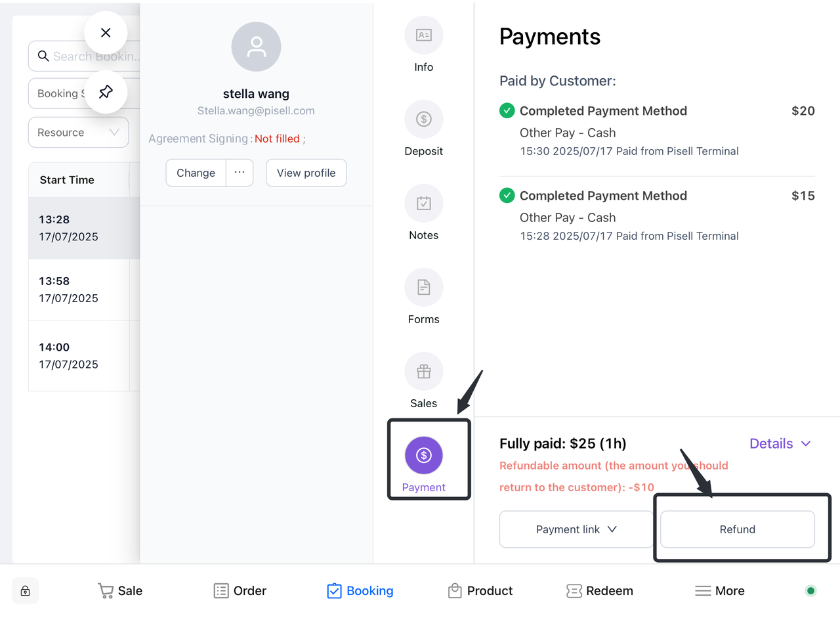Image resolution: width=840 pixels, height=618 pixels.
Task: Open the Resource filter dropdown
Action: tap(78, 133)
